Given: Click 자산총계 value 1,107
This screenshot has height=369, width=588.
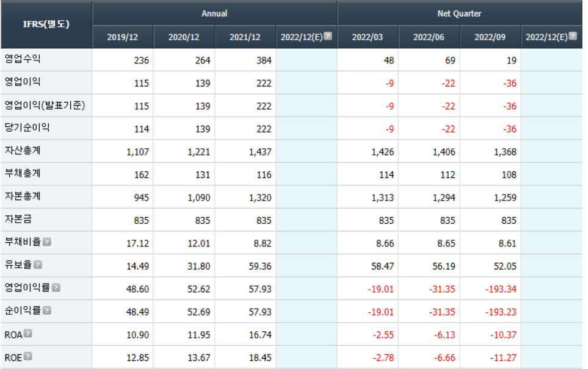Looking at the screenshot, I should click(x=137, y=152).
